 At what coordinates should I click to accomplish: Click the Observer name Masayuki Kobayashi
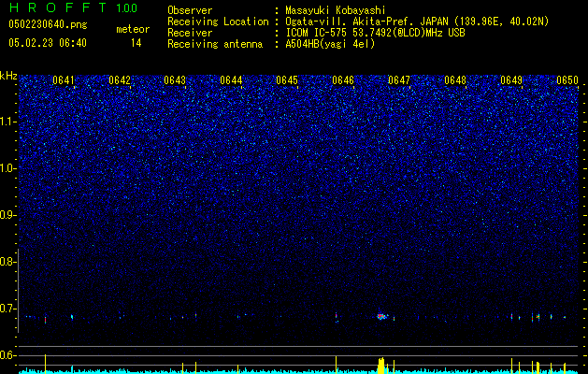(336, 10)
